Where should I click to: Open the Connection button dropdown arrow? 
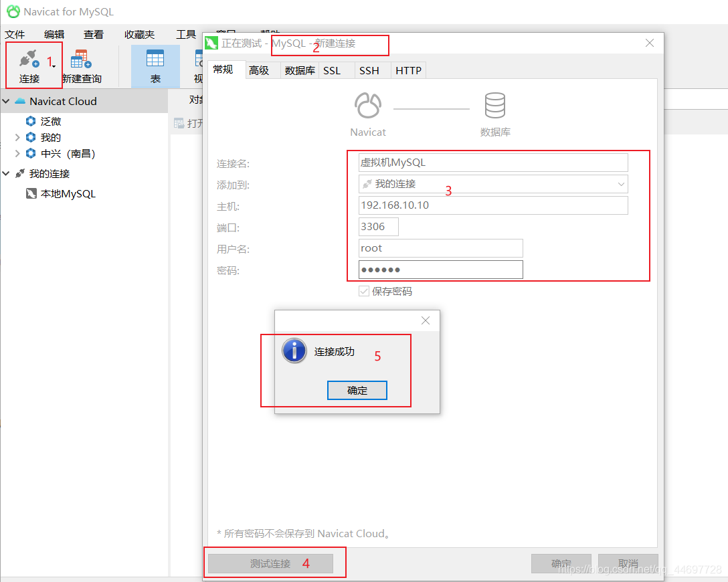54,67
